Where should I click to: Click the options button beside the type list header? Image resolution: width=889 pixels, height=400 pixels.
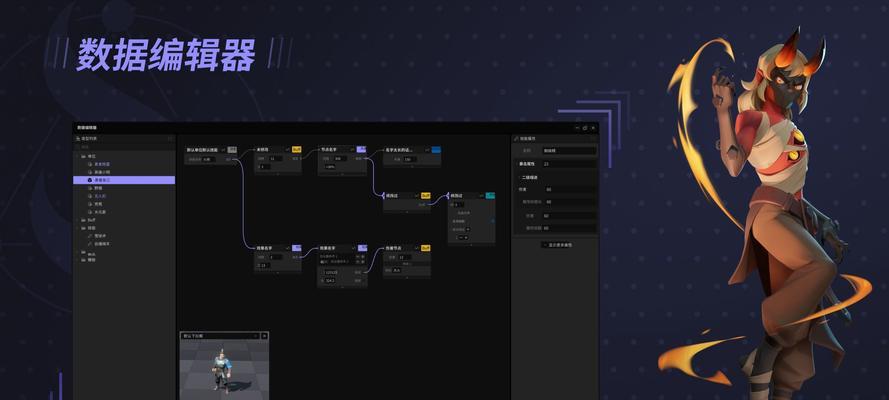(170, 138)
